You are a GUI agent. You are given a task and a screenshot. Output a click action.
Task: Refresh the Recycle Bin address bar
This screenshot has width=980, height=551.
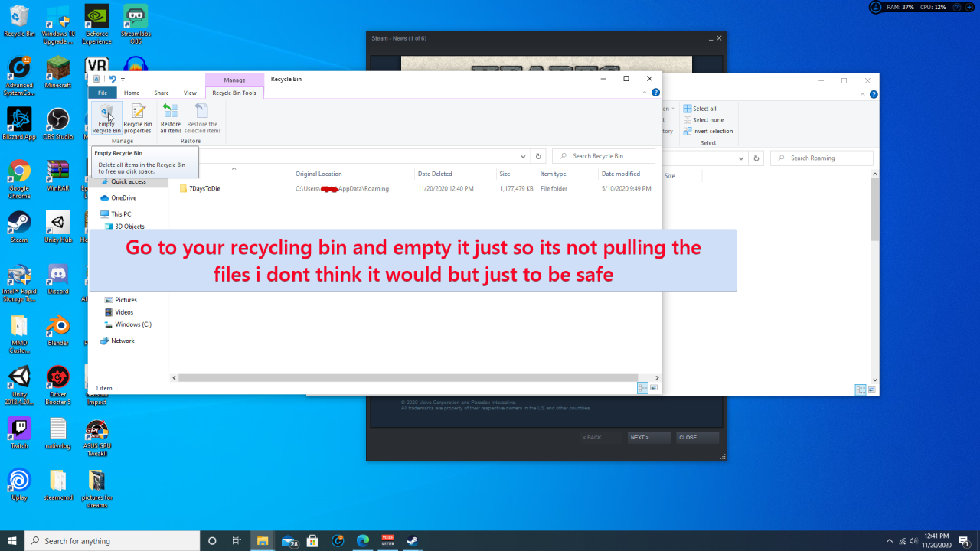tap(538, 156)
